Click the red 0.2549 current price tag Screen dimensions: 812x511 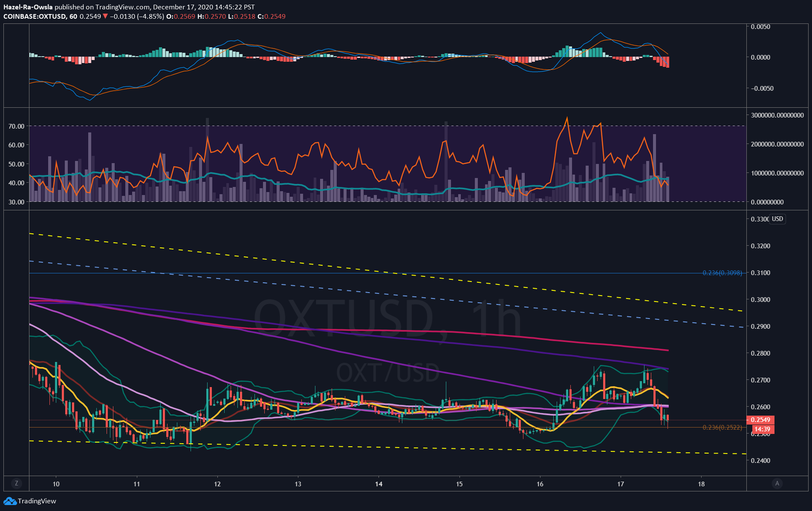(x=760, y=420)
